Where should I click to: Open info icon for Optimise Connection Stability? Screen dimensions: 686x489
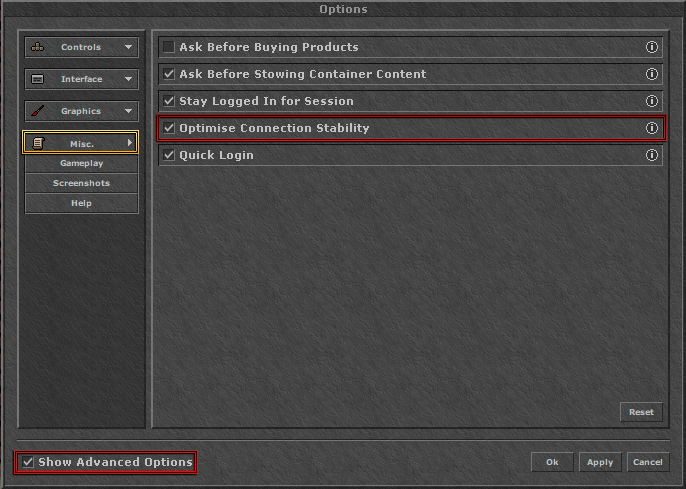point(652,128)
